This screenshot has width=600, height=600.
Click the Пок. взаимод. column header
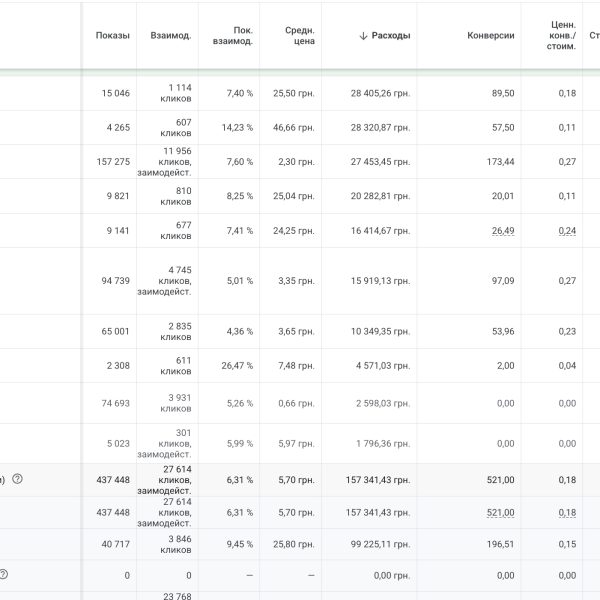[233, 35]
